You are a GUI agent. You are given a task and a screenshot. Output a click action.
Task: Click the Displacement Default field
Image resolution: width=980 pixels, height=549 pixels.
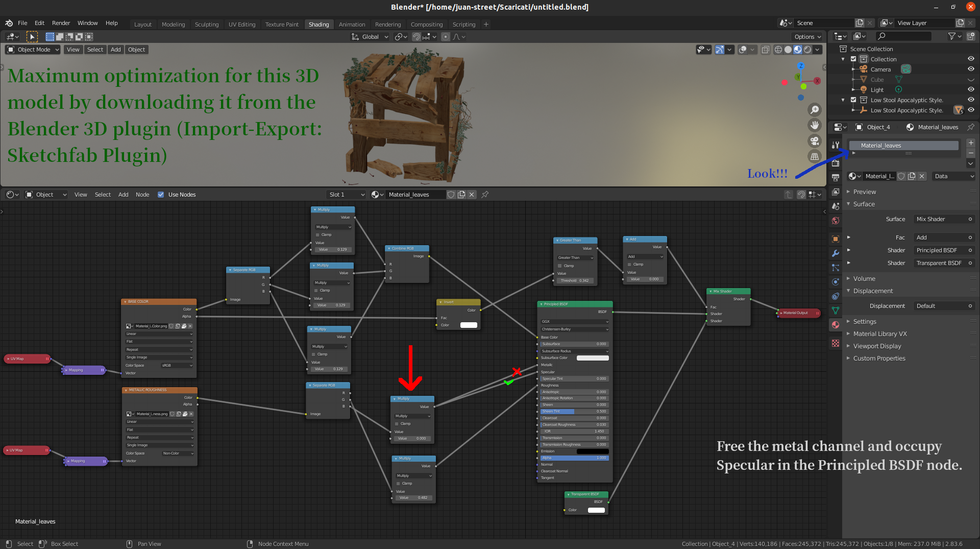944,306
